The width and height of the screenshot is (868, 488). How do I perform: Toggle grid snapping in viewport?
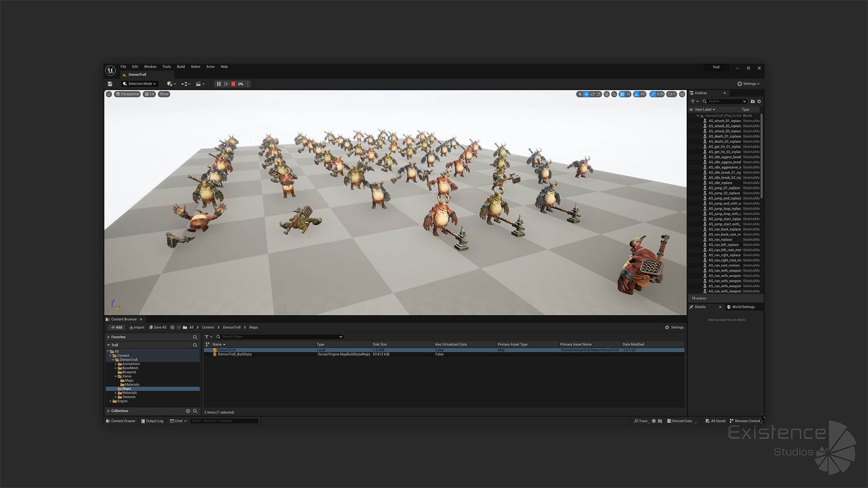(x=622, y=94)
